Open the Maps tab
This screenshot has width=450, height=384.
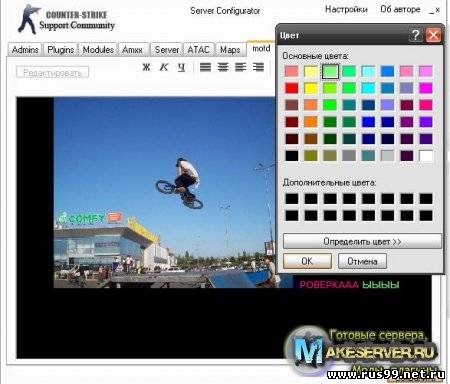click(x=230, y=50)
